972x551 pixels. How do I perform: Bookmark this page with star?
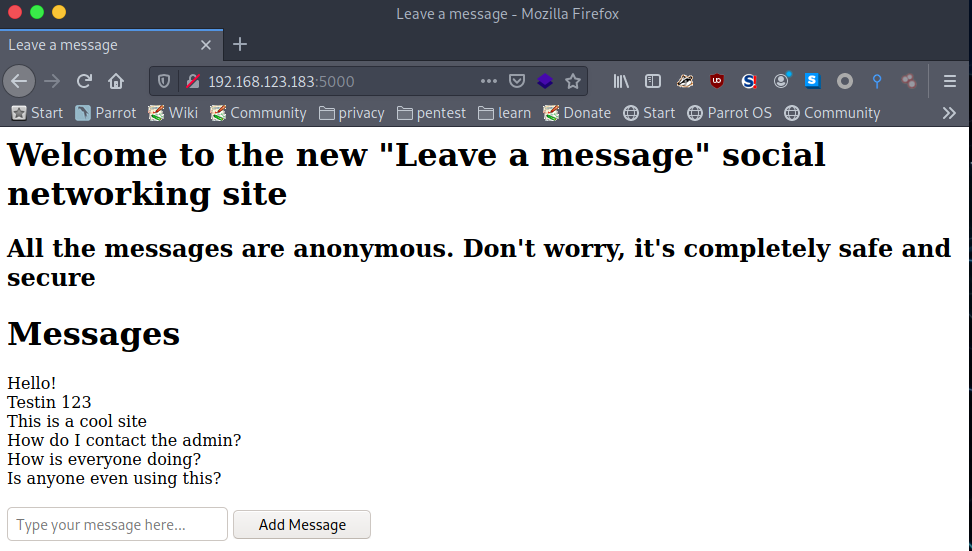tap(573, 81)
